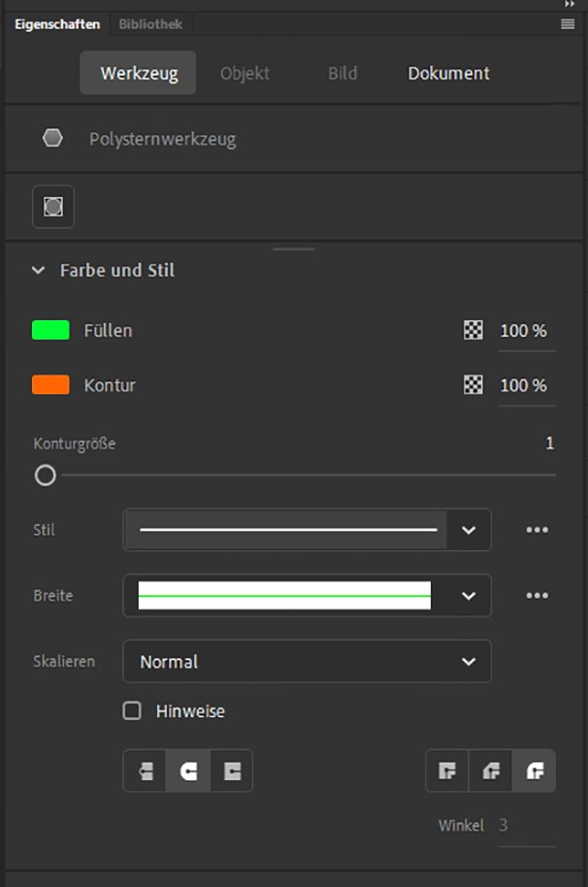Select the square cap style icon
Image resolution: width=588 pixels, height=887 pixels.
pyautogui.click(x=232, y=772)
